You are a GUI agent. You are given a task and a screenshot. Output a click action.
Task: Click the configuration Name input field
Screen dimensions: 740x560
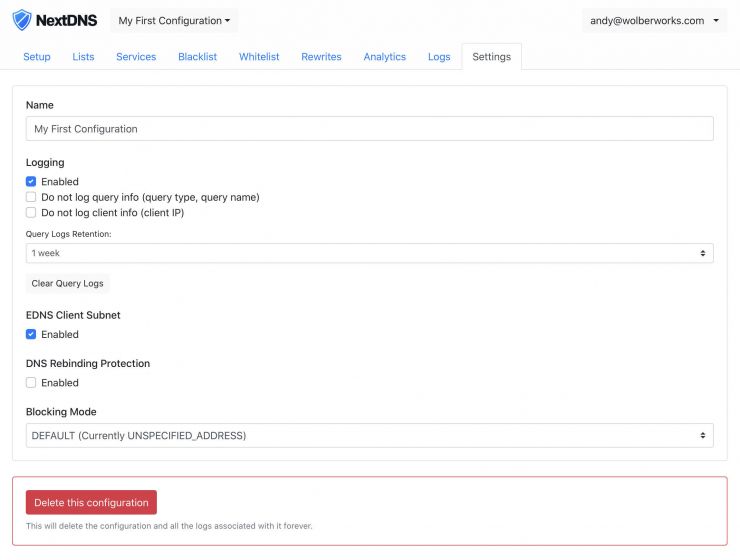click(369, 129)
